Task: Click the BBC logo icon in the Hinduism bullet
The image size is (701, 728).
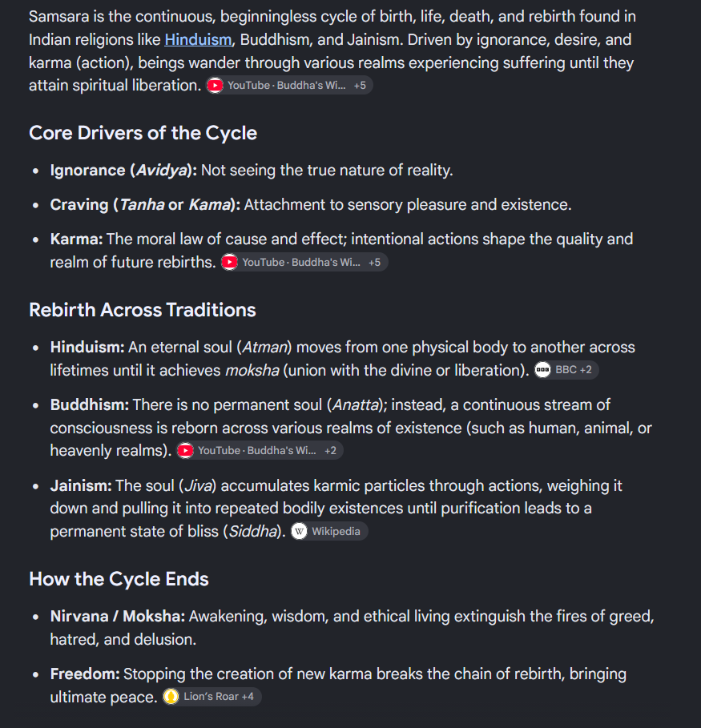Action: click(x=542, y=370)
